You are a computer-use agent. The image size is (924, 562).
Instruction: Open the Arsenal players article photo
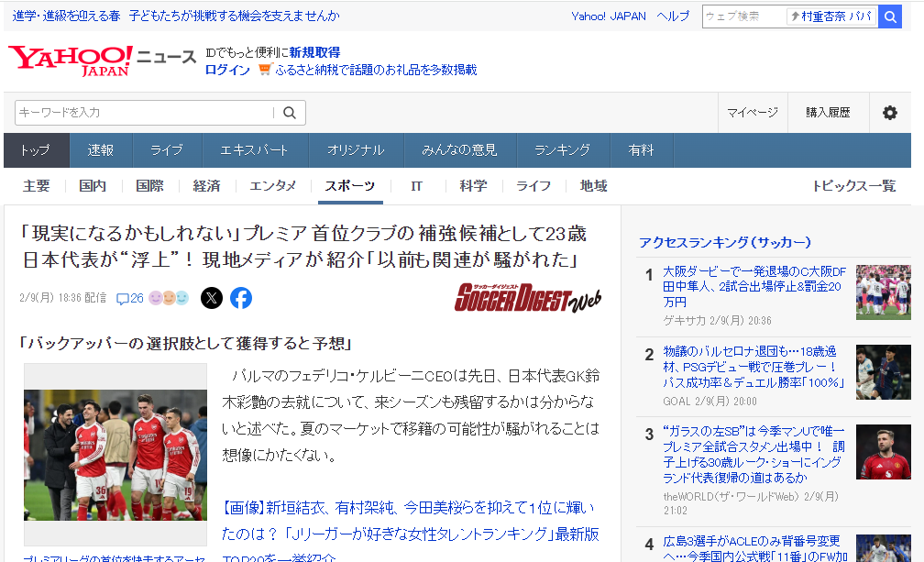pyautogui.click(x=115, y=454)
